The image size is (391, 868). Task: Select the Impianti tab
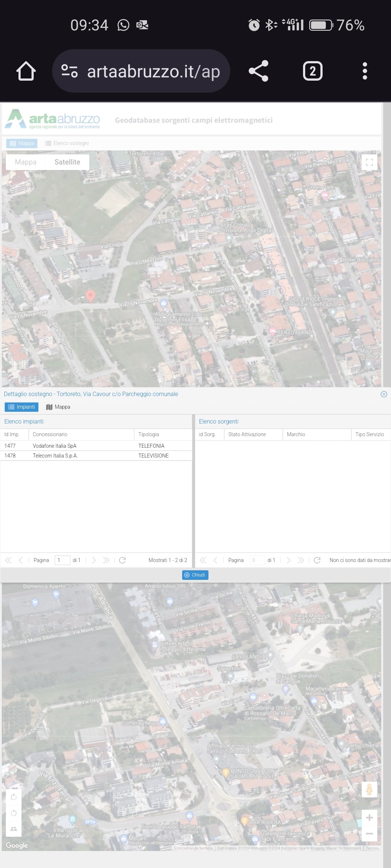(22, 407)
